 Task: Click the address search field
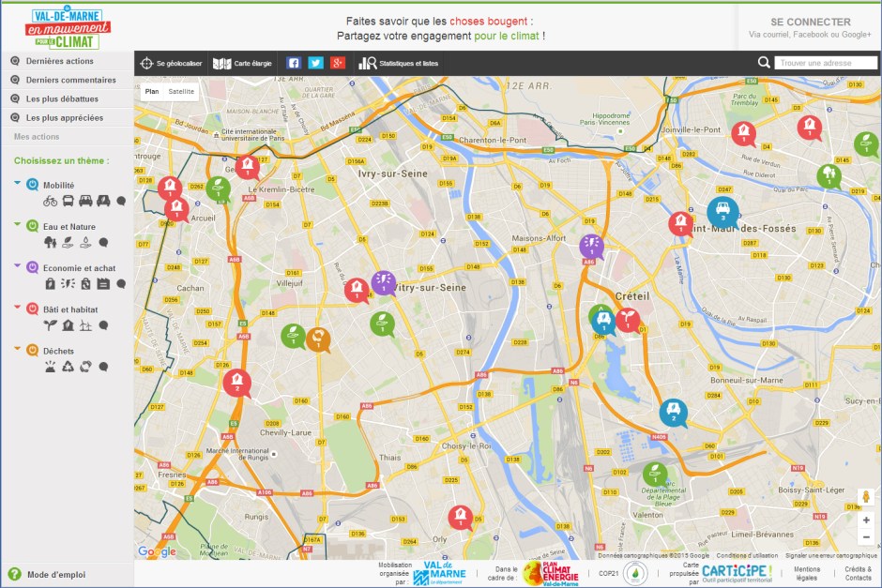[x=826, y=63]
